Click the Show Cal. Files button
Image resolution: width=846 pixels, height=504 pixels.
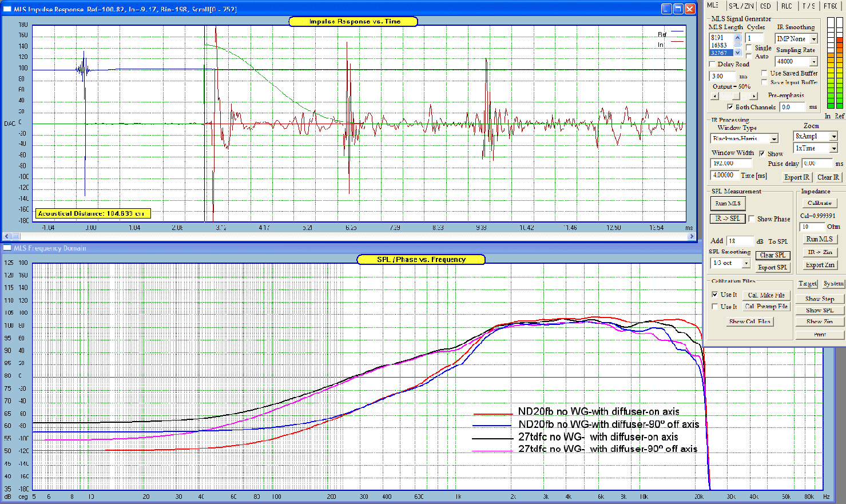tap(750, 322)
